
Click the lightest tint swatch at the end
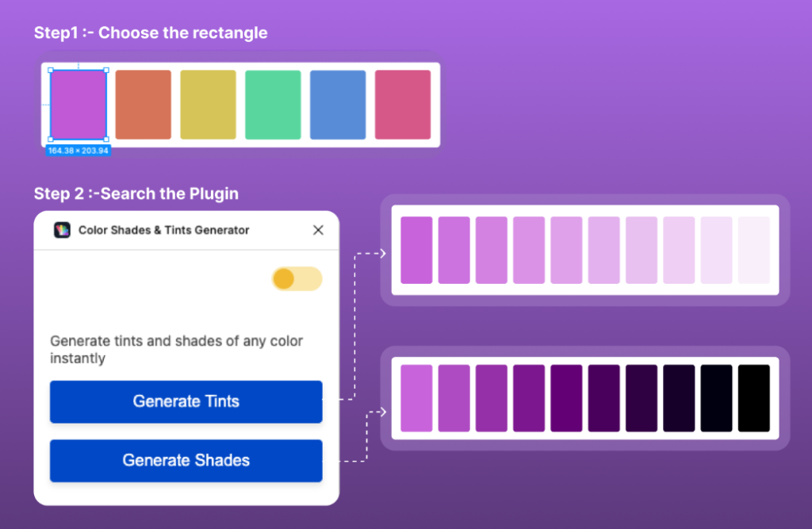[x=754, y=251]
